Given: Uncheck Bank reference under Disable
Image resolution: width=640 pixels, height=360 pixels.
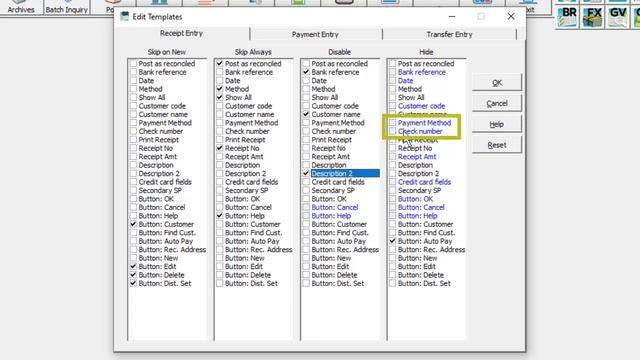Looking at the screenshot, I should point(306,72).
